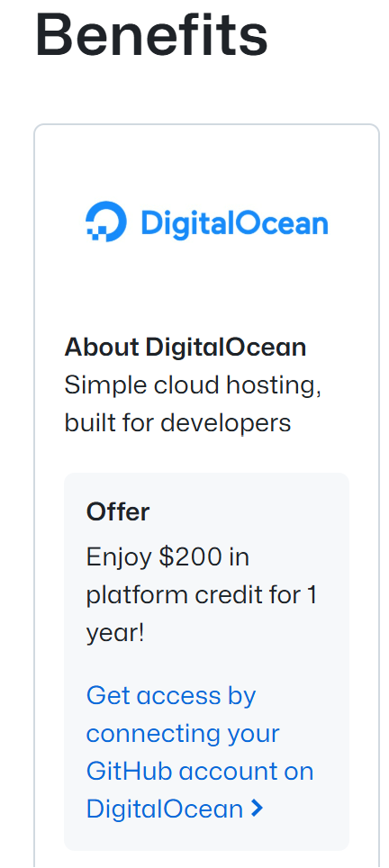This screenshot has height=868, width=389.
Task: Click the "Simple cloud hosting," text line
Action: point(193,385)
